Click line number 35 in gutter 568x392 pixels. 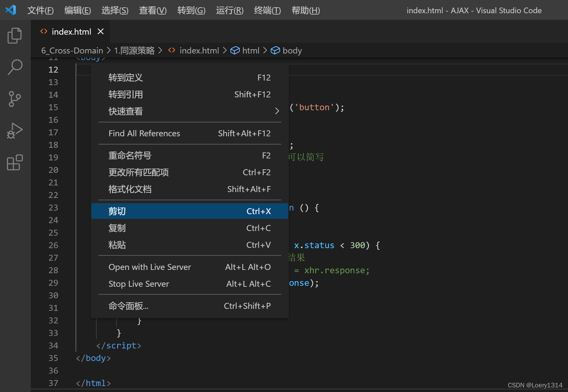[x=53, y=358]
